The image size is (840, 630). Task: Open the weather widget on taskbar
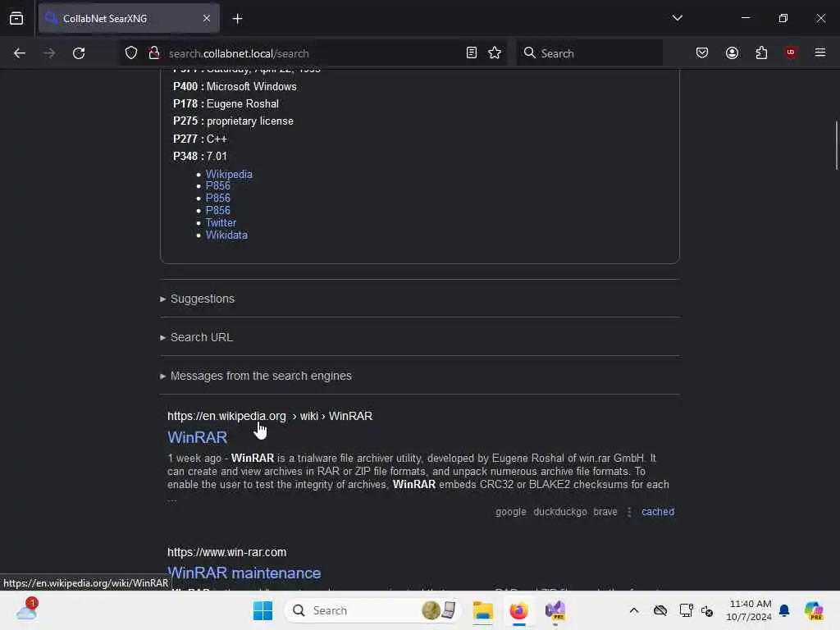26,609
